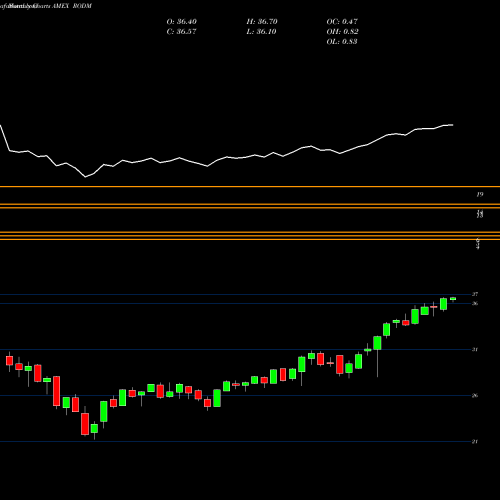Click the 'L: 36.10' low price value
500x500 pixels.
pyautogui.click(x=262, y=32)
